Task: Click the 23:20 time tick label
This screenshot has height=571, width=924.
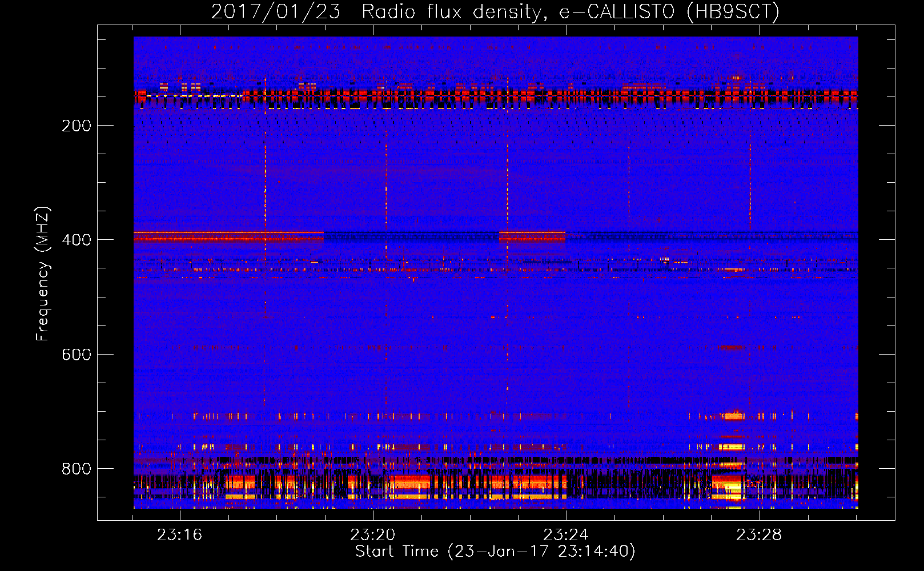Action: pyautogui.click(x=373, y=535)
